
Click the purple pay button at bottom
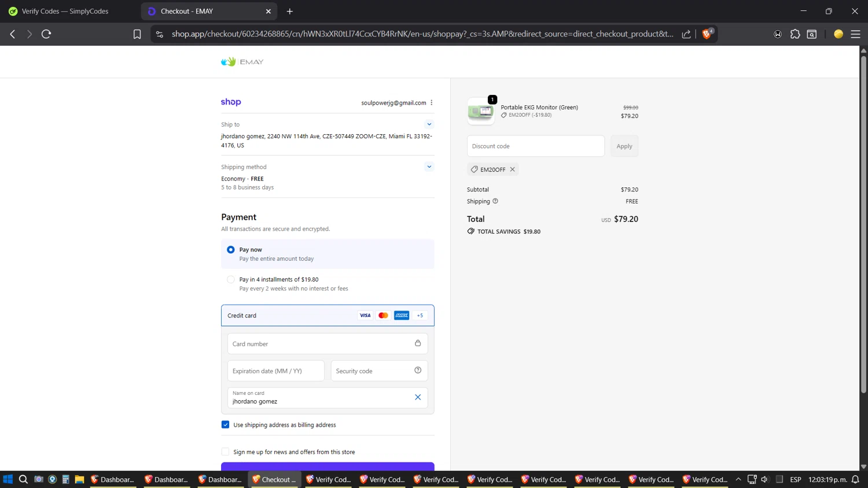pyautogui.click(x=328, y=467)
